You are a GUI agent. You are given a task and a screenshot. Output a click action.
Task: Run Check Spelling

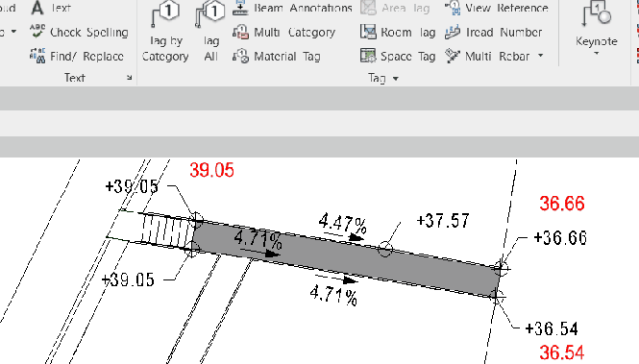(79, 32)
